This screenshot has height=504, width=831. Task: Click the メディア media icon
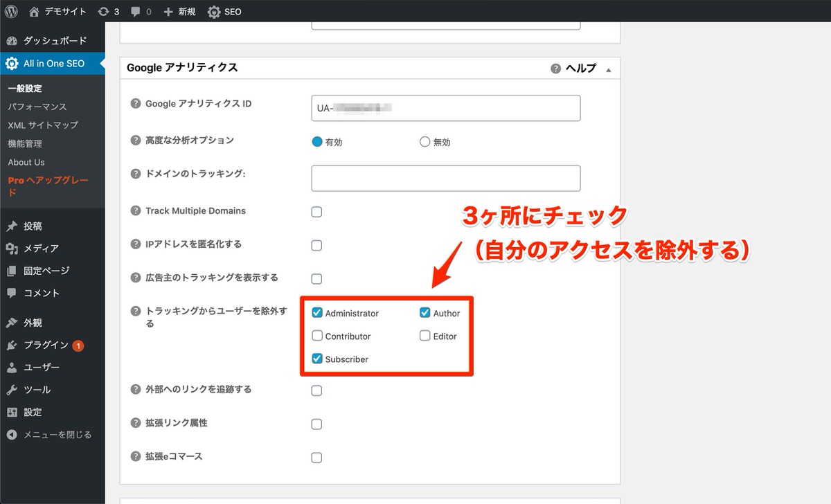[x=12, y=249]
